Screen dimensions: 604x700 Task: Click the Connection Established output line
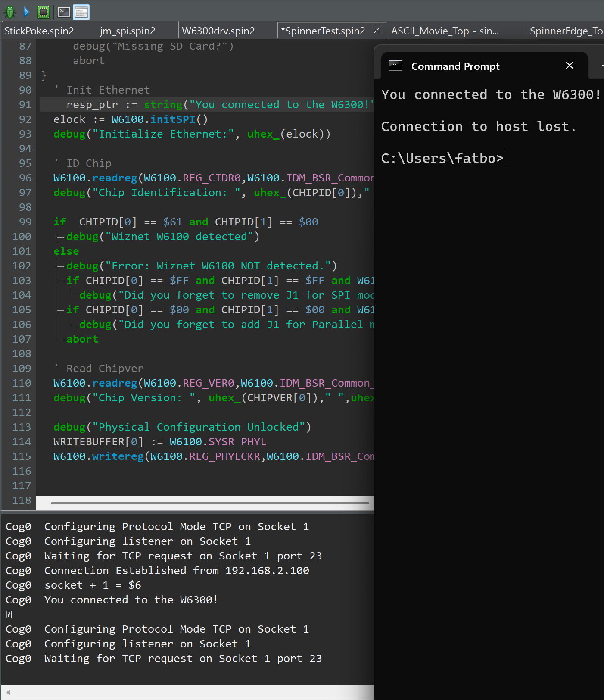177,571
